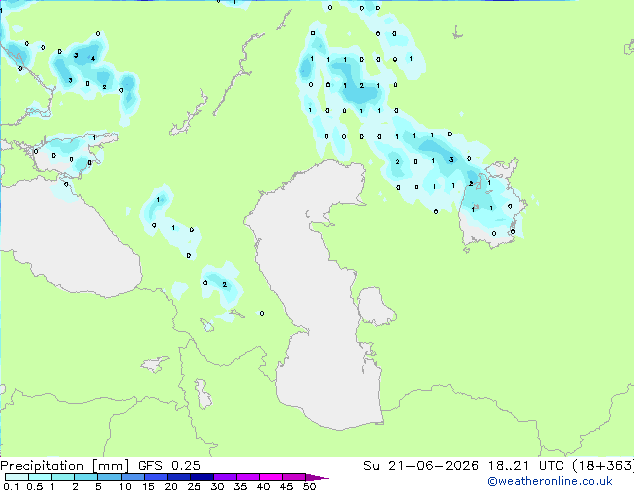The height and width of the screenshot is (490, 634).
Task: Click the precipitation value 4 on the map
Action: pos(93,59)
